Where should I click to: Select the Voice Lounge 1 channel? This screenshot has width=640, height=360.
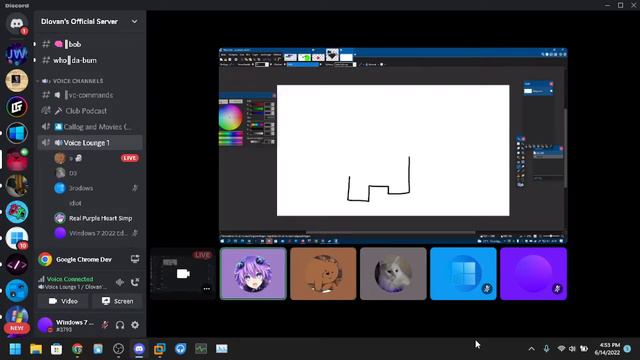click(x=89, y=143)
